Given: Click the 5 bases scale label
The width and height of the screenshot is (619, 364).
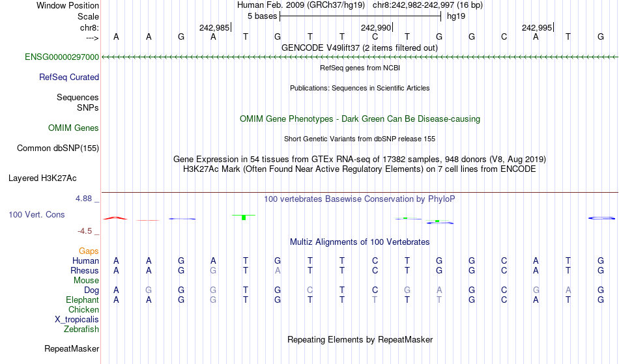Looking at the screenshot, I should tap(263, 16).
